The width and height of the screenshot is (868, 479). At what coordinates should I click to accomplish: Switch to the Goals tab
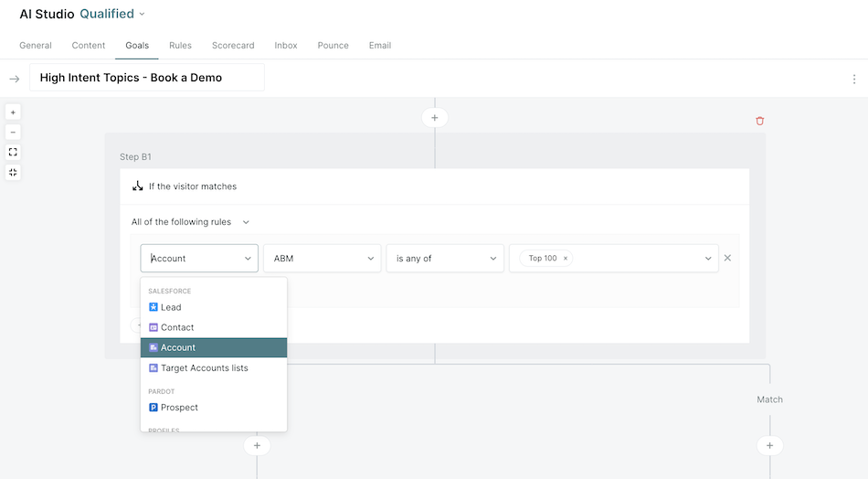point(137,46)
